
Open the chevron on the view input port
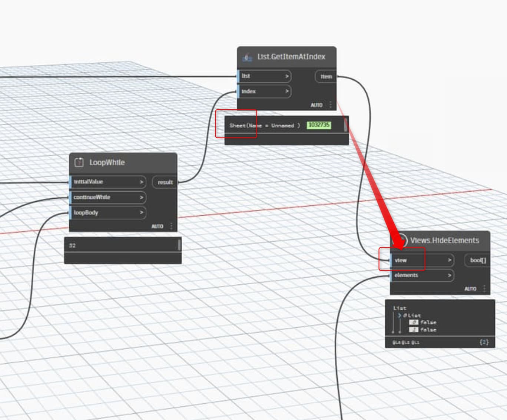click(450, 260)
